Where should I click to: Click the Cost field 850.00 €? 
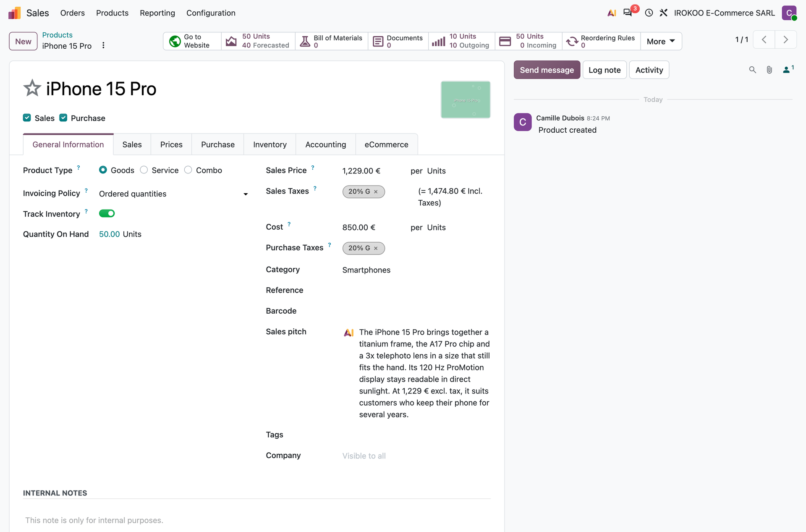[359, 228]
